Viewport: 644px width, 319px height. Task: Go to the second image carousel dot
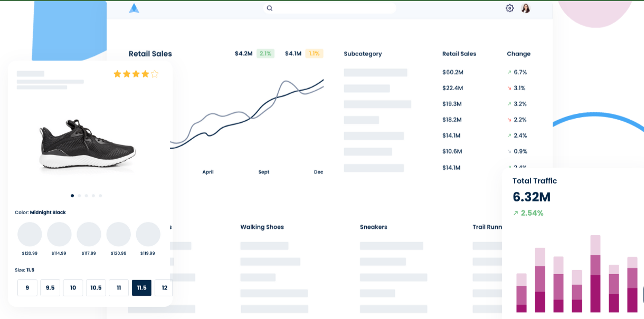pyautogui.click(x=79, y=196)
